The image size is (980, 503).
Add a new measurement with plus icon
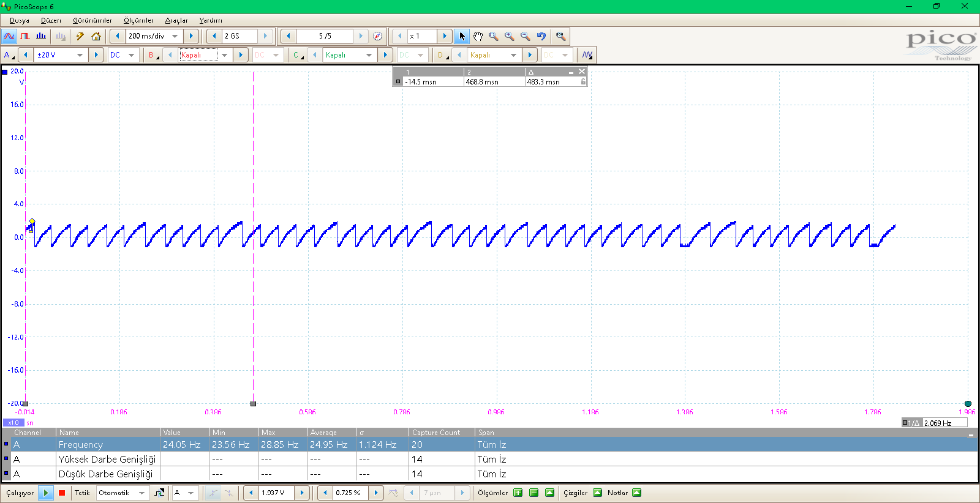coord(518,493)
